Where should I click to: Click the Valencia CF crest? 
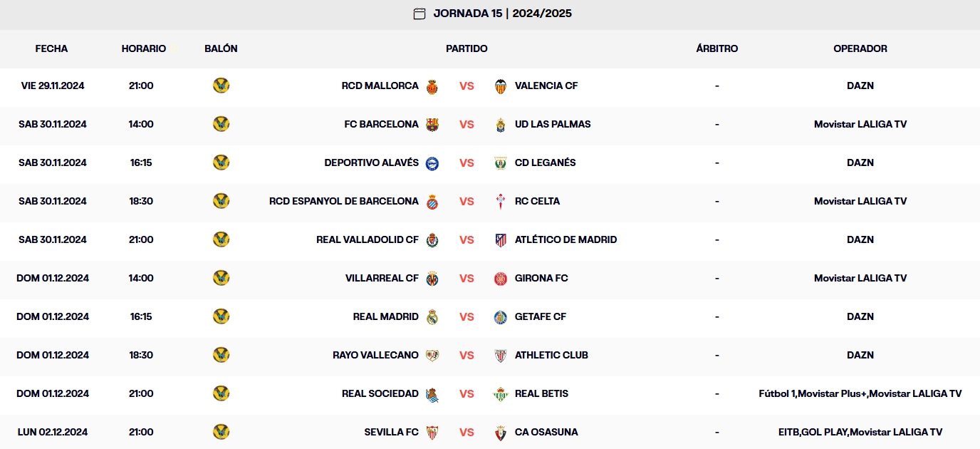tap(501, 86)
